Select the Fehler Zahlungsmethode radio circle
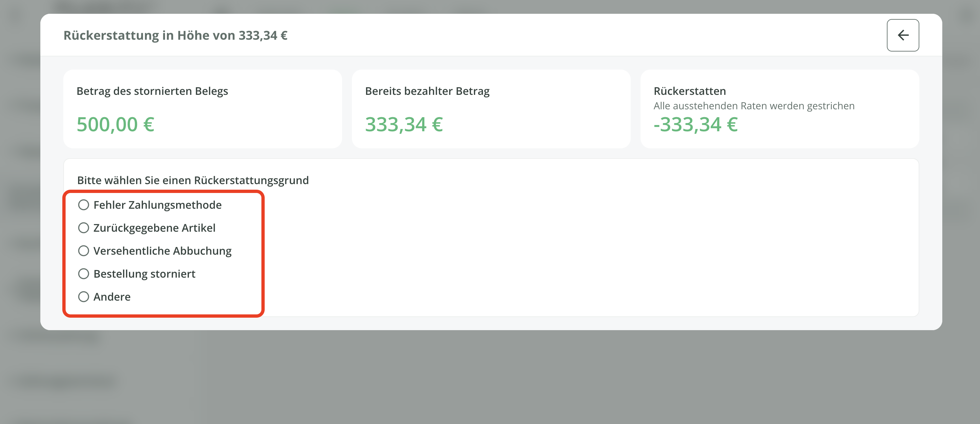Screen dimensions: 980x424 click(83, 205)
